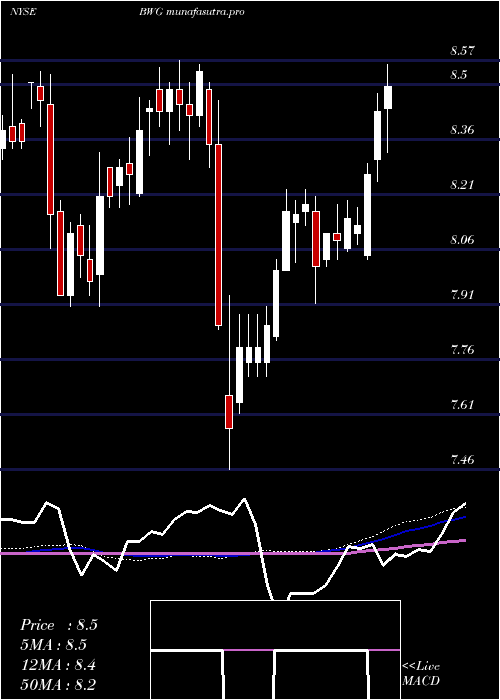The width and height of the screenshot is (500, 700).
Task: Select the 8.21 price axis label
Action: [x=462, y=185]
